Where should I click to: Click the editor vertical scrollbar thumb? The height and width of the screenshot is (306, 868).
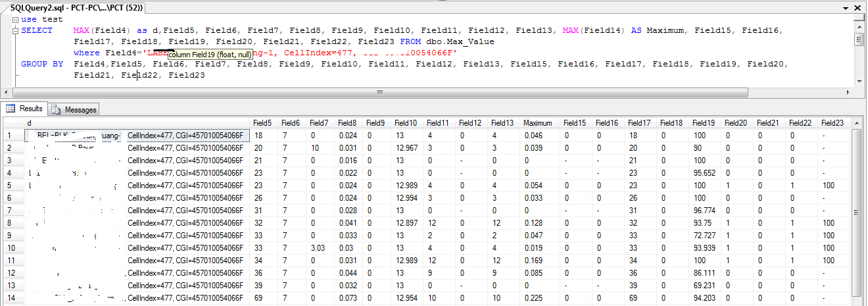coord(859,39)
